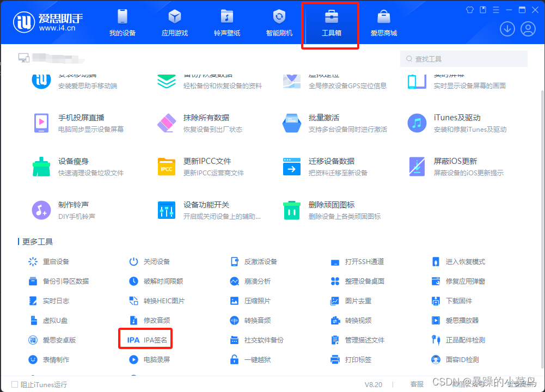Open the user account profile icon
545x392 pixels.
coord(528,29)
